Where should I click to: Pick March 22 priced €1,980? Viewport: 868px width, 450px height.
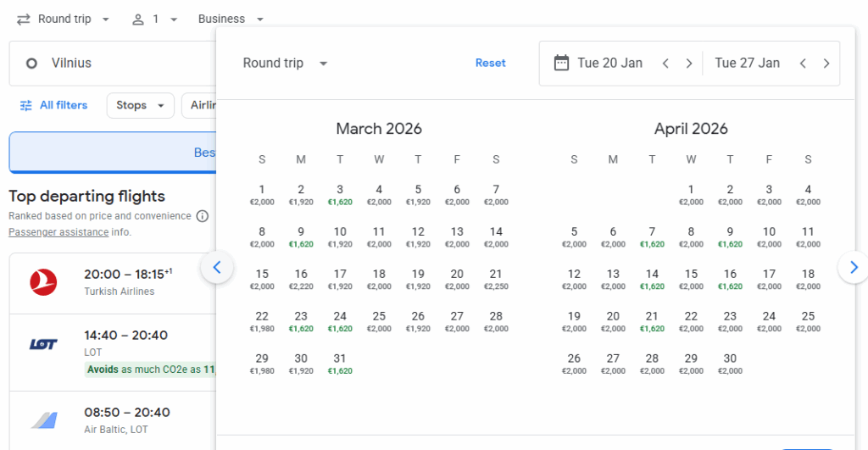click(x=262, y=321)
